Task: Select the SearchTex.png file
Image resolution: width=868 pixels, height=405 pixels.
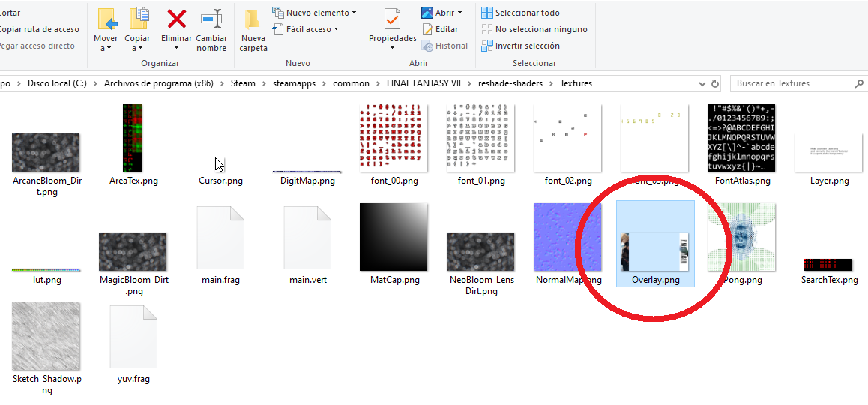Action: click(x=828, y=264)
